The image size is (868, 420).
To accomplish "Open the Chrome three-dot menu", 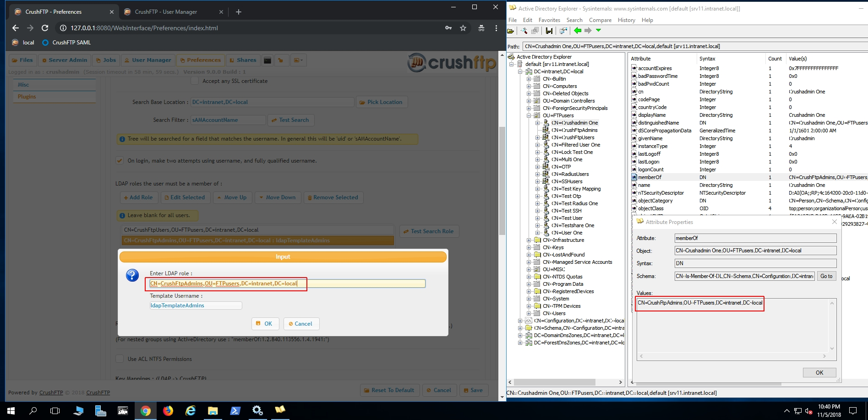I will 496,28.
